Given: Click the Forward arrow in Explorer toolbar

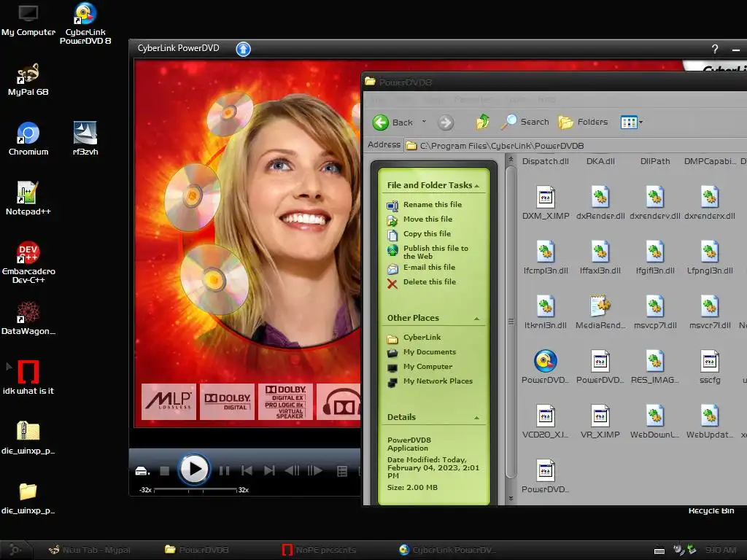Looking at the screenshot, I should pyautogui.click(x=446, y=122).
